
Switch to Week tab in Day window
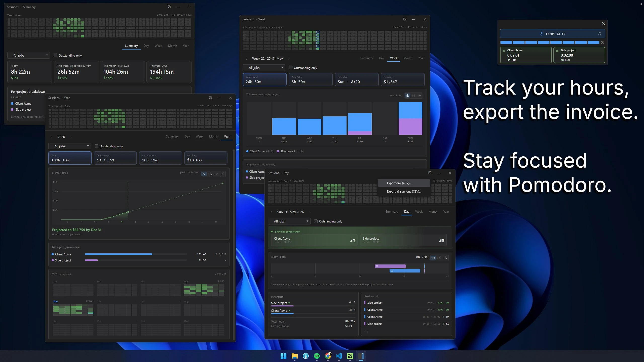click(x=419, y=212)
